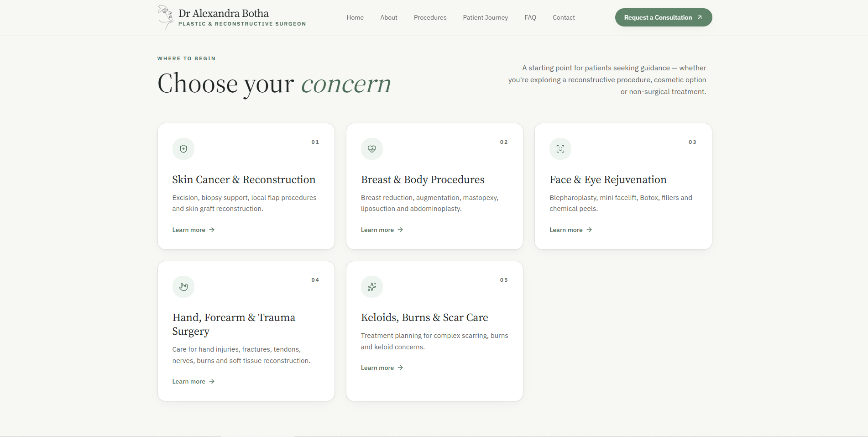Click the 03 number on Face & Eye card
The height and width of the screenshot is (437, 868).
click(x=692, y=142)
